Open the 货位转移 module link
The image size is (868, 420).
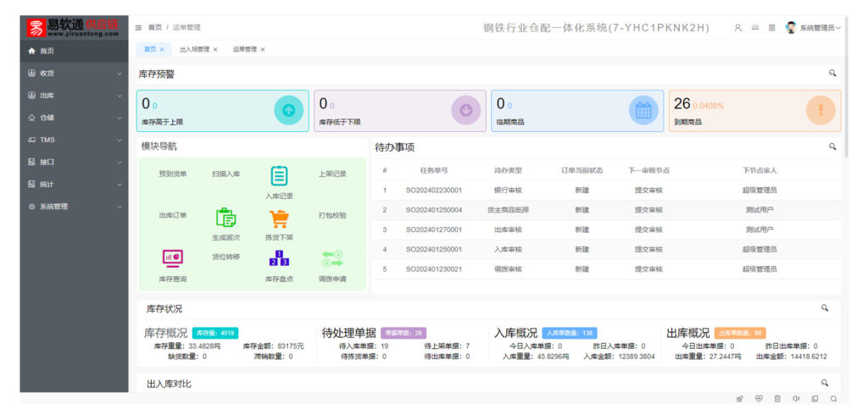pyautogui.click(x=225, y=257)
